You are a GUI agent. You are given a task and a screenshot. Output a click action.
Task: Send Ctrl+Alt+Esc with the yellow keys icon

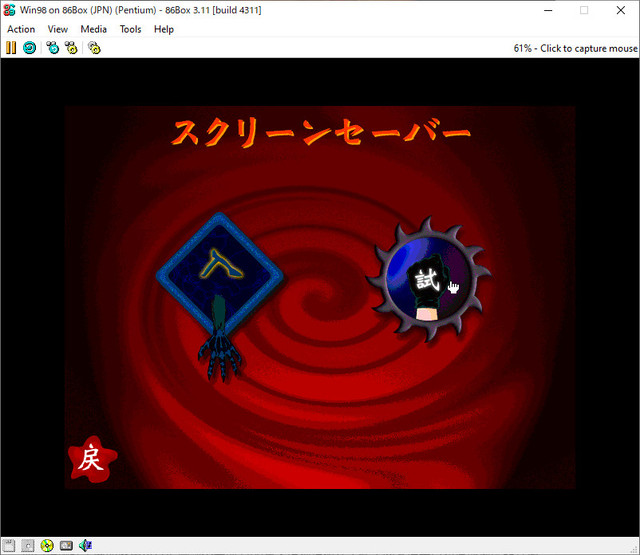click(x=71, y=48)
